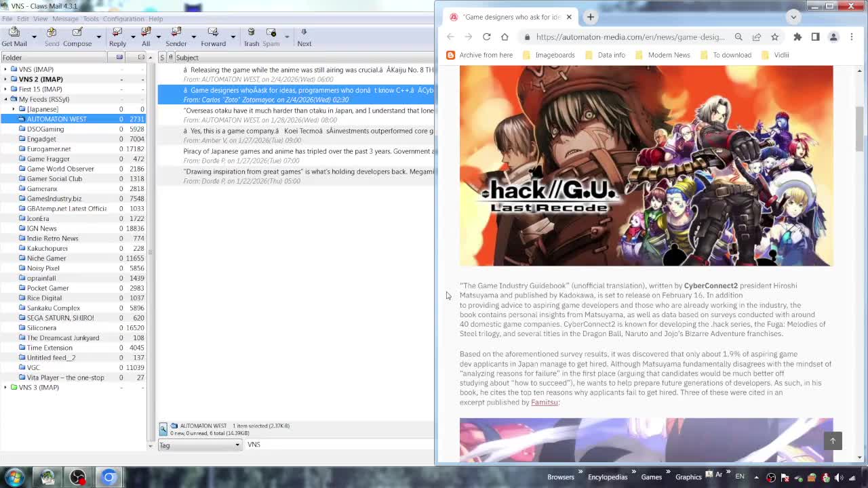Open the Configuration menu
Viewport: 868px width, 488px height.
[x=123, y=19]
